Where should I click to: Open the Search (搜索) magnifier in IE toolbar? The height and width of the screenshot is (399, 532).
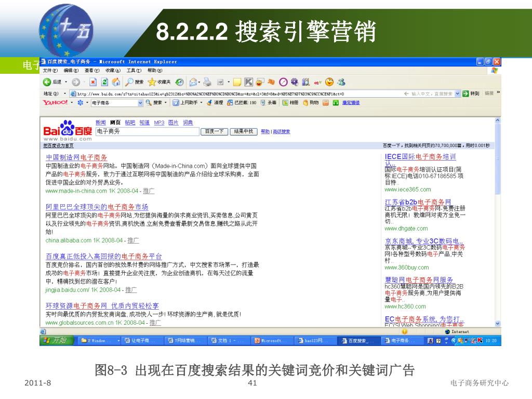[134, 82]
